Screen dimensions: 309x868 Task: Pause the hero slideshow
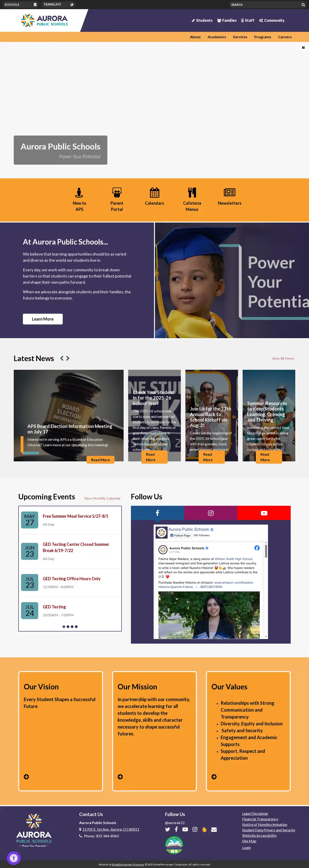303,48
